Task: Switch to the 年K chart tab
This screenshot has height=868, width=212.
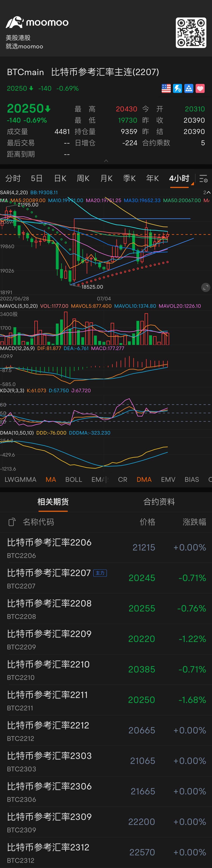Action: pyautogui.click(x=152, y=178)
